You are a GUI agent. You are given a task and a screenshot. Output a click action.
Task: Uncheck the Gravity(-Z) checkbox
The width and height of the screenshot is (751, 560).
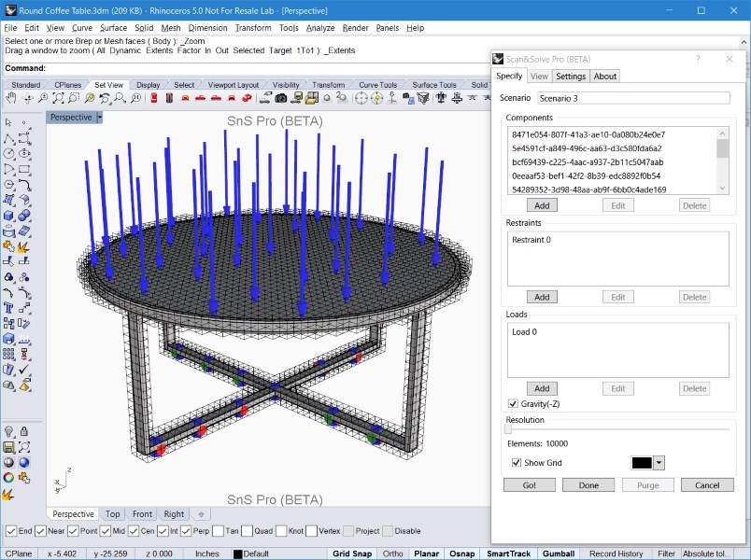(513, 403)
